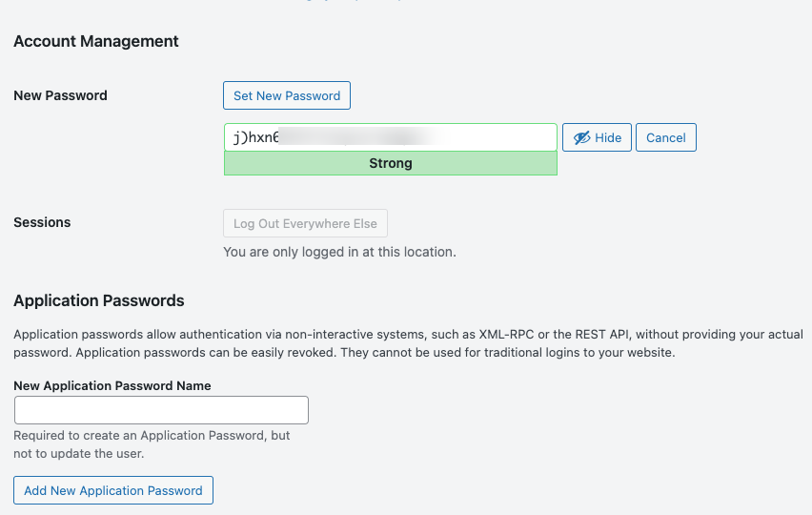Click the Application Passwords section heading
Screen dimensions: 812x515
99,300
